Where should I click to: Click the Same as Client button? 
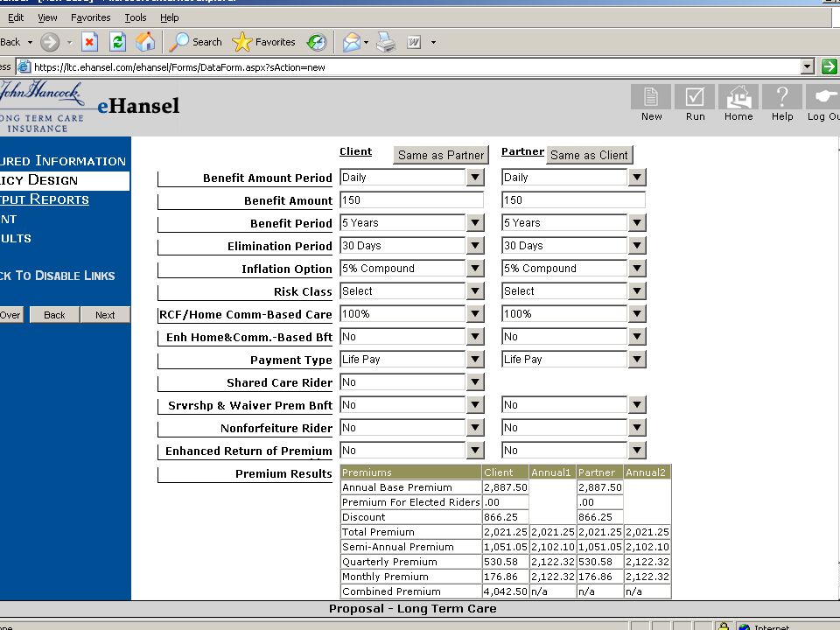coord(589,156)
